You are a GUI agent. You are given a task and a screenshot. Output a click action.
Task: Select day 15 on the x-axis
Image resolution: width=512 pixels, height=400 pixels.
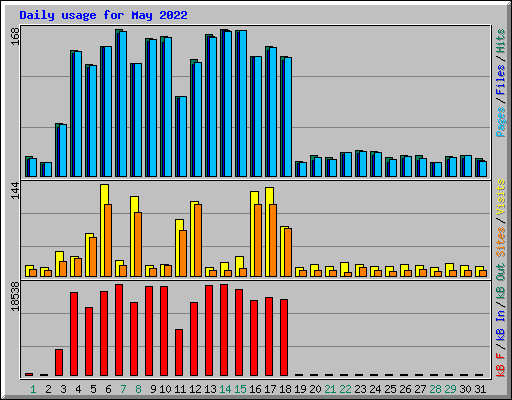tap(240, 389)
